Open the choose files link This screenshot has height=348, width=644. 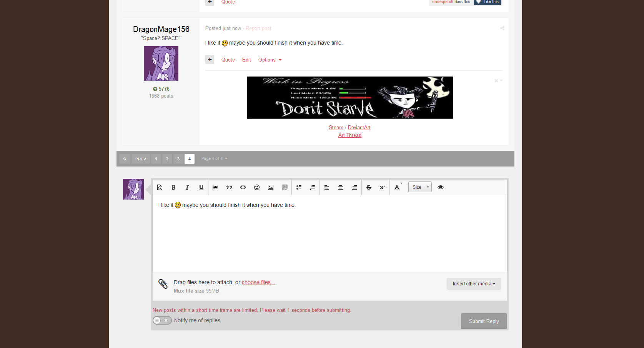tap(258, 282)
